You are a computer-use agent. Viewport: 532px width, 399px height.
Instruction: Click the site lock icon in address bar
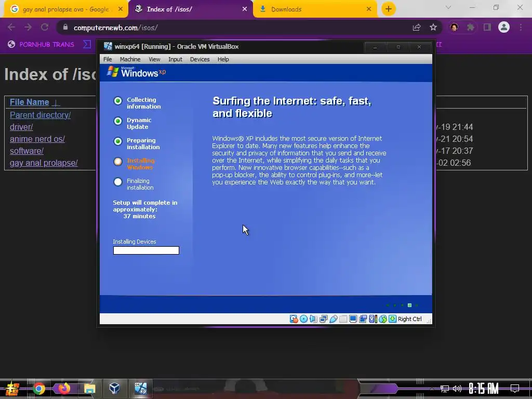[65, 27]
